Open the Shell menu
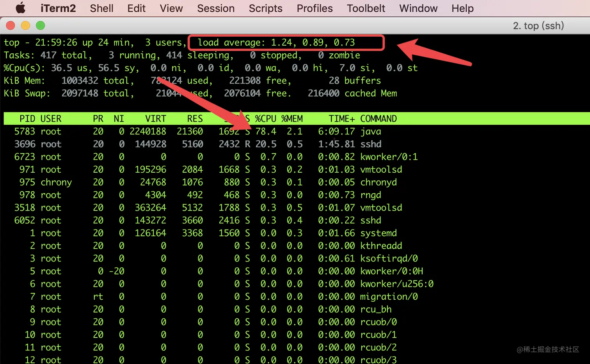 click(101, 8)
